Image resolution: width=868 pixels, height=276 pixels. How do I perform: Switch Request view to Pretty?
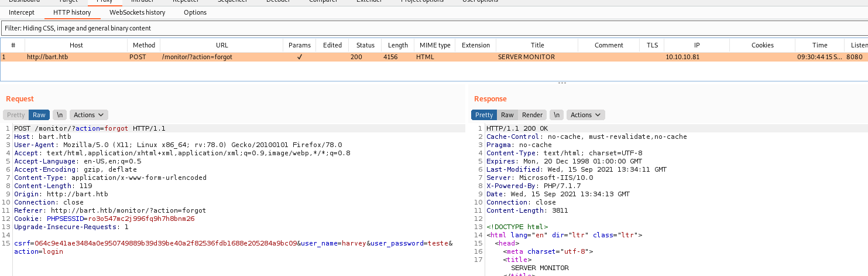[x=16, y=115]
